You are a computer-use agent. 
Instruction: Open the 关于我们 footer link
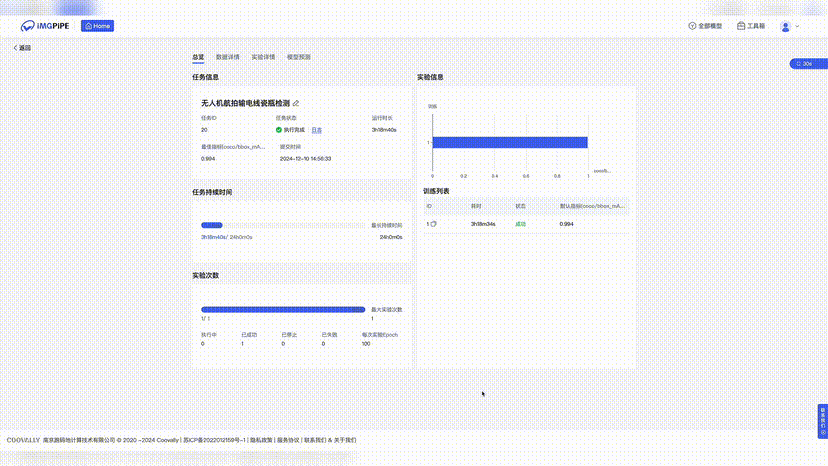(345, 440)
